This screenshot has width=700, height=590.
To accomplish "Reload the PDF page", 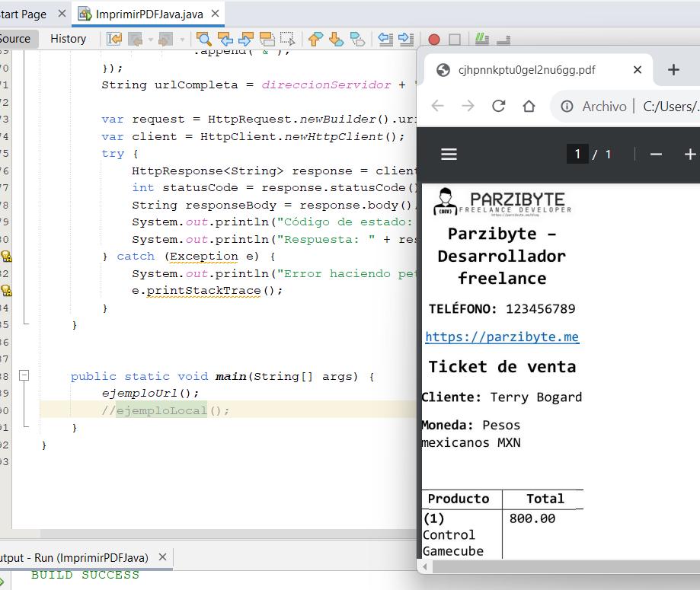I will 499,107.
